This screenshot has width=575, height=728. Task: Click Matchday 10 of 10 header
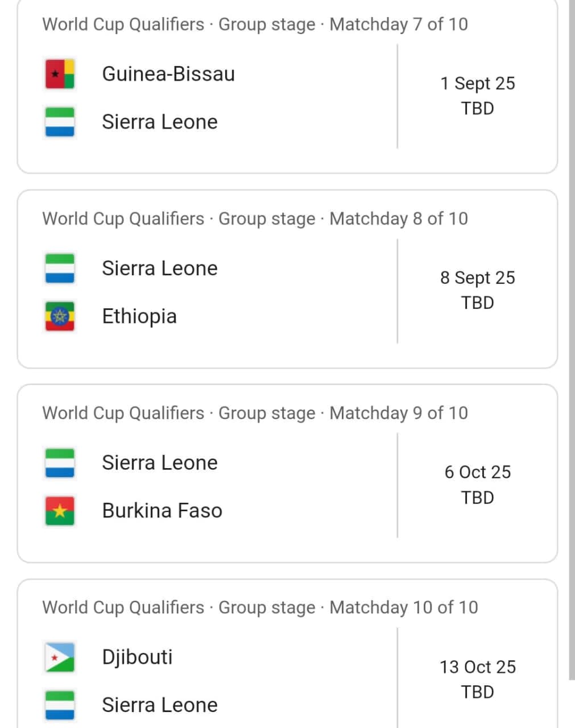point(260,607)
